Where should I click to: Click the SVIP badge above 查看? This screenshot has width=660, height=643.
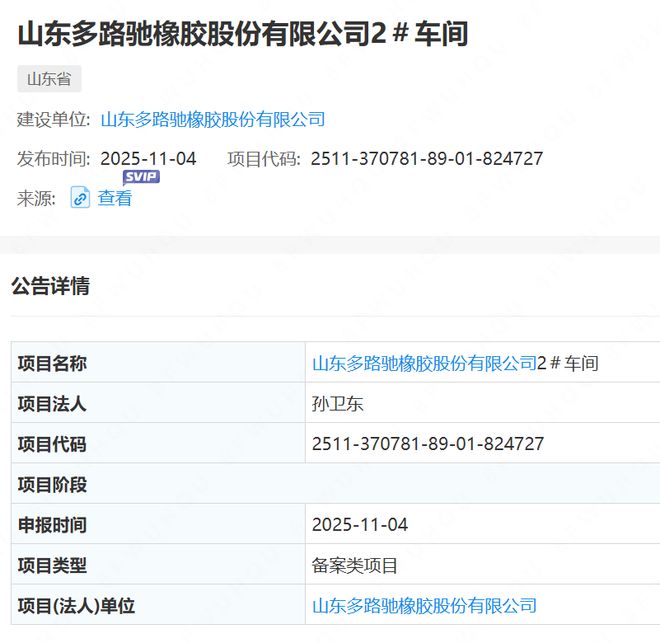(x=141, y=177)
